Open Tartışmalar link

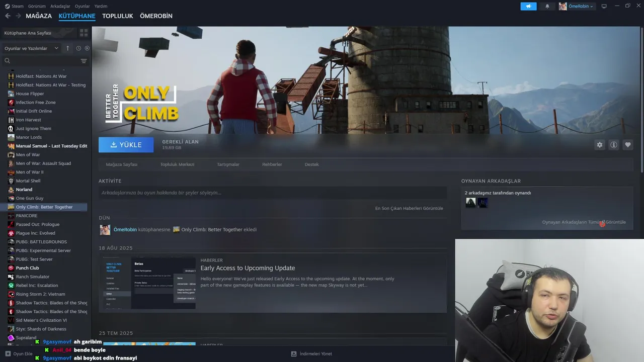click(228, 164)
